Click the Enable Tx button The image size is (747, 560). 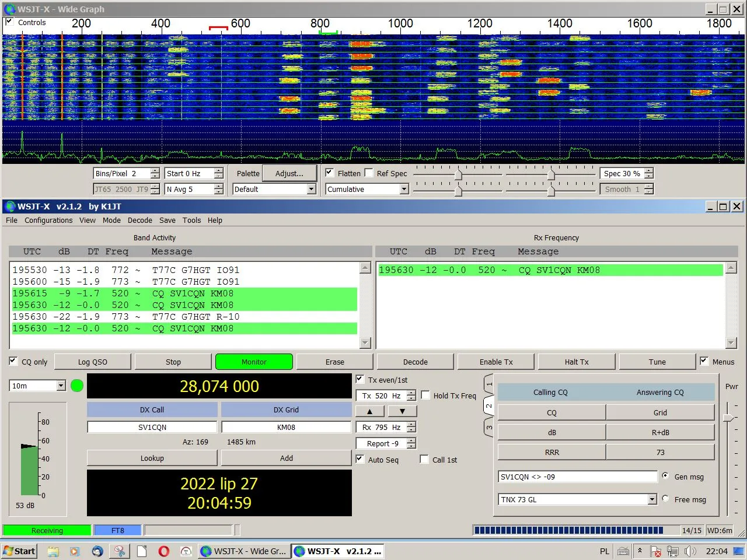496,362
